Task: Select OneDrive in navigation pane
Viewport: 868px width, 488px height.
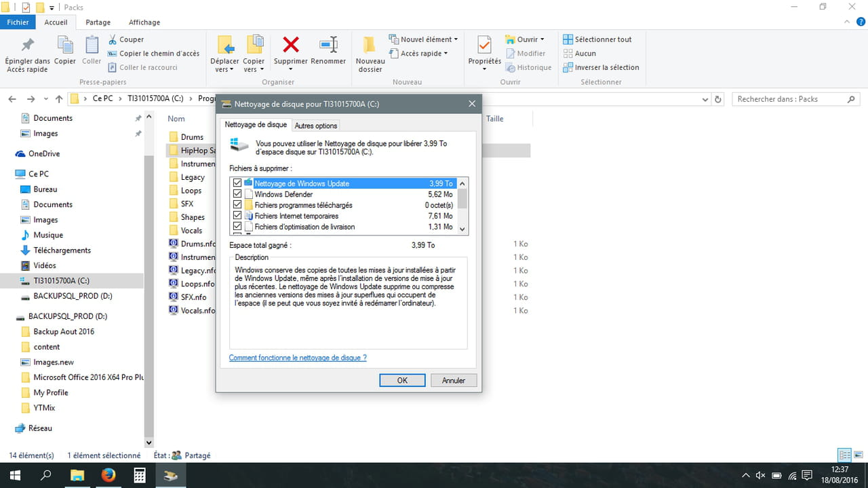Action: point(44,153)
